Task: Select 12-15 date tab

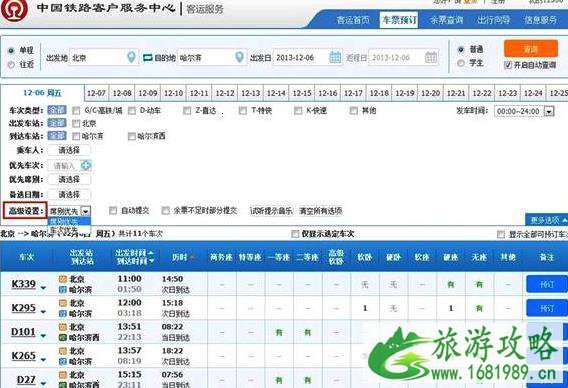Action: tap(302, 93)
